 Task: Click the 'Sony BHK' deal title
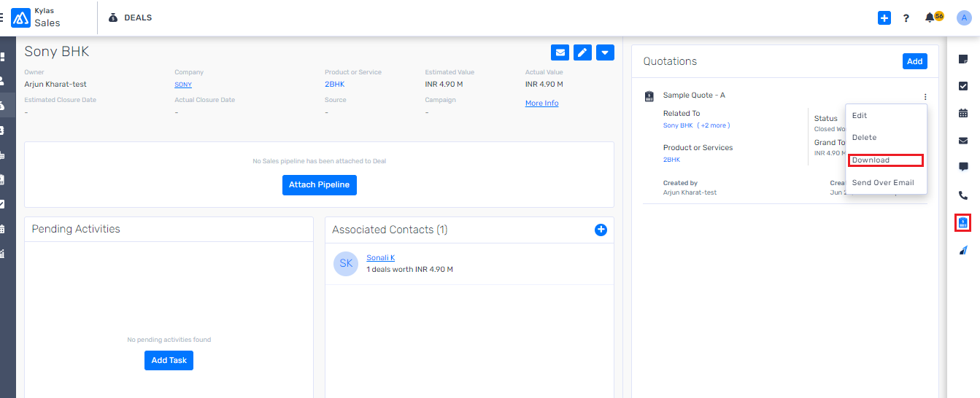(x=57, y=52)
